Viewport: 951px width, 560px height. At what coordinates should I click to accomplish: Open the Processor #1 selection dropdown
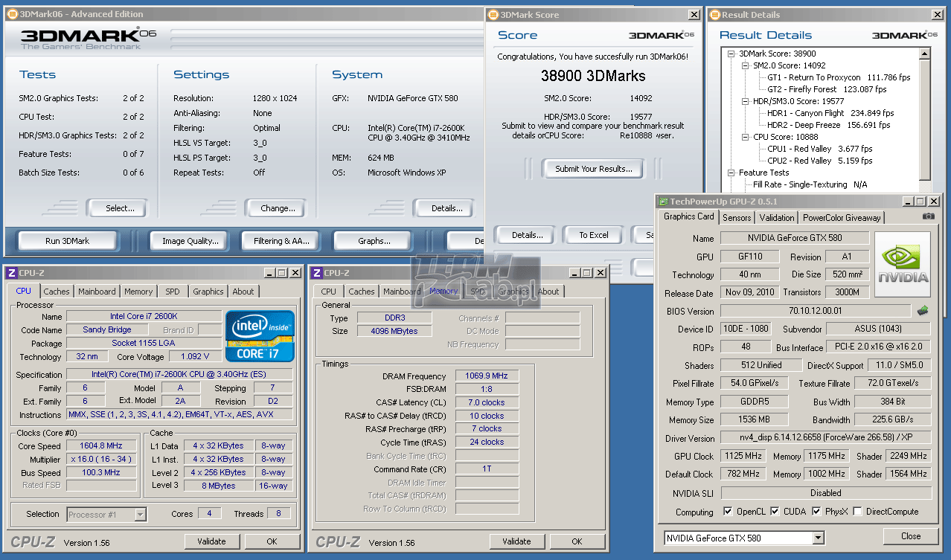pyautogui.click(x=139, y=514)
